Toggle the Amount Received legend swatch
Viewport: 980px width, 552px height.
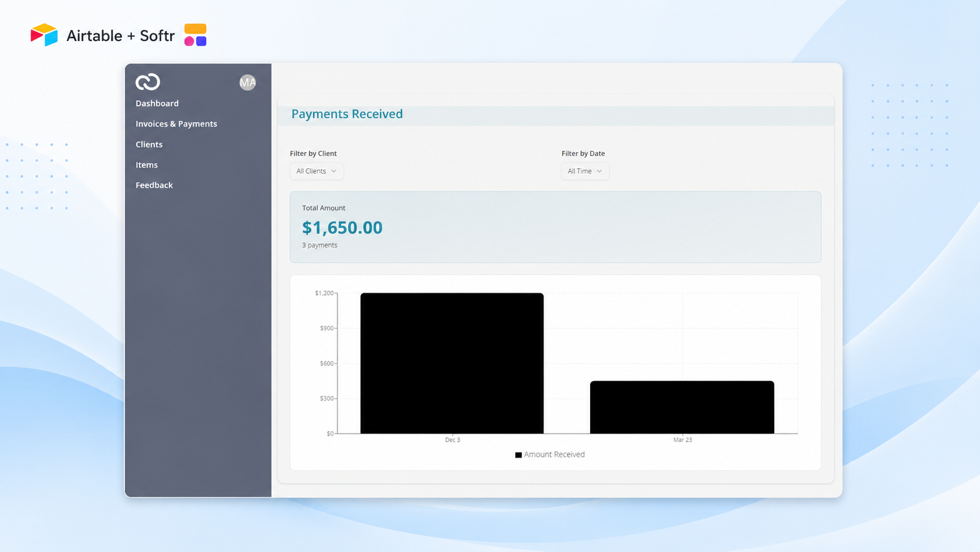pyautogui.click(x=518, y=455)
